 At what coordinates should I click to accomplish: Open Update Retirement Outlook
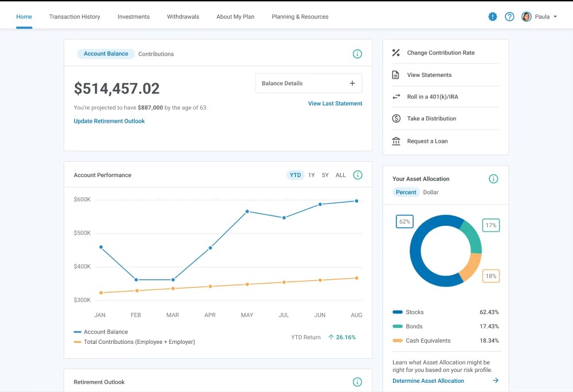coord(109,121)
